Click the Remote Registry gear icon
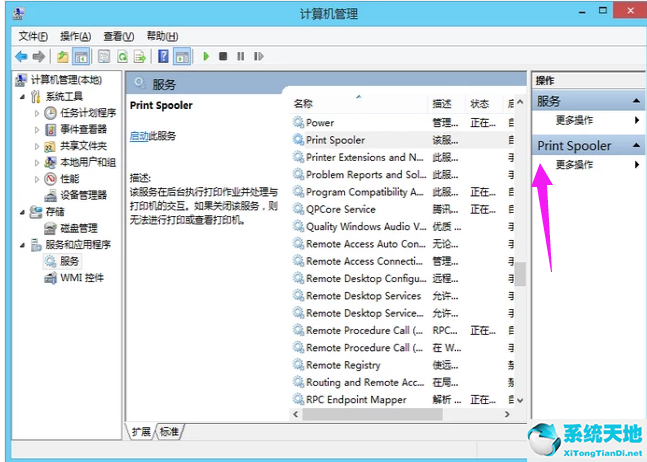Screen dimensions: 647x462 click(x=298, y=365)
